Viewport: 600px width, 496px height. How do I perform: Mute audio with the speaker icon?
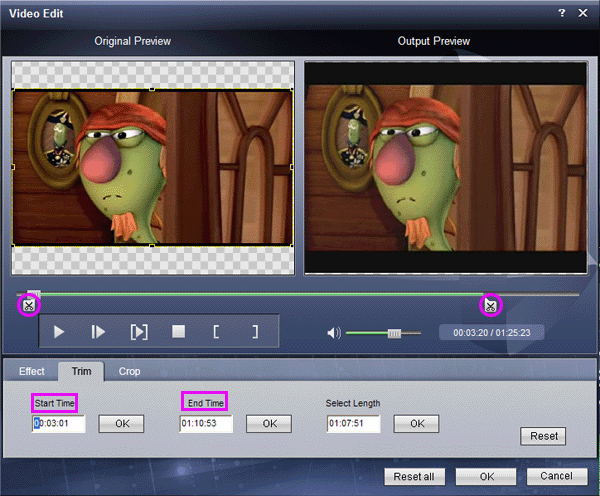point(334,333)
